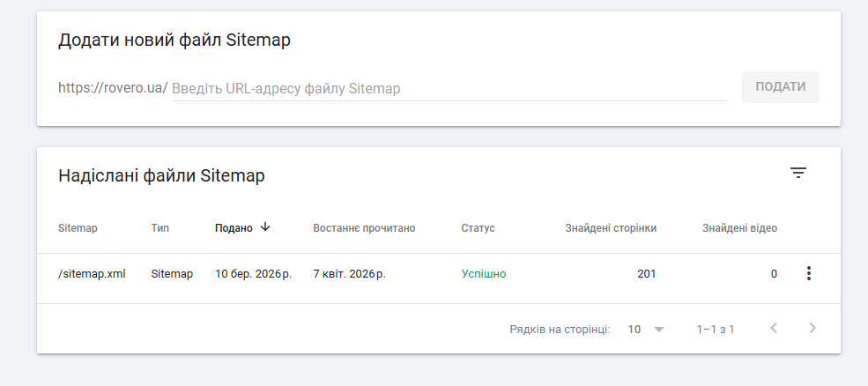The height and width of the screenshot is (386, 868).
Task: Sort by the Подано column header
Action: coord(234,228)
